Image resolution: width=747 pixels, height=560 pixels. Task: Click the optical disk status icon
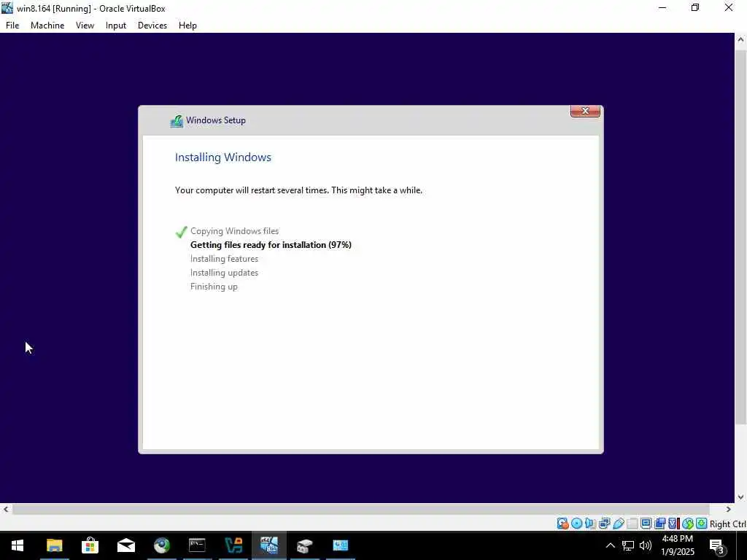tap(576, 524)
